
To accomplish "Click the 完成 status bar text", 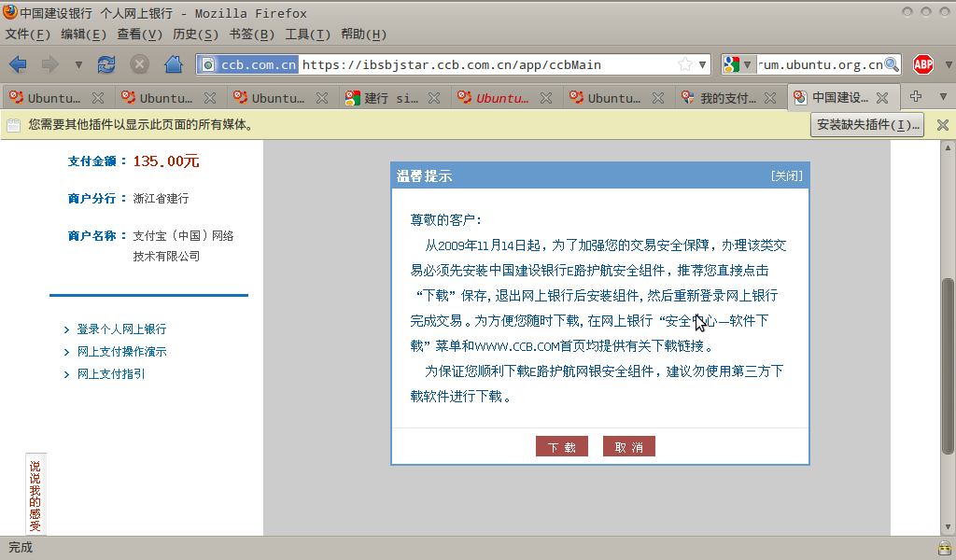I will 21,547.
